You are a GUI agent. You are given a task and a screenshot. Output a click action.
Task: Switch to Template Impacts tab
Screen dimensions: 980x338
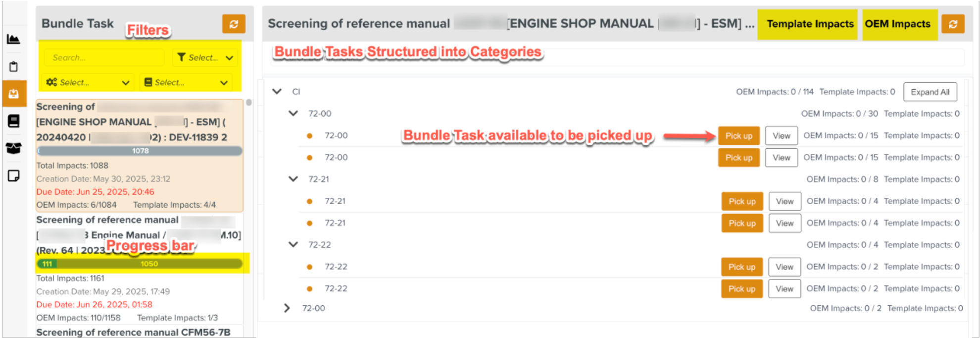click(x=810, y=24)
